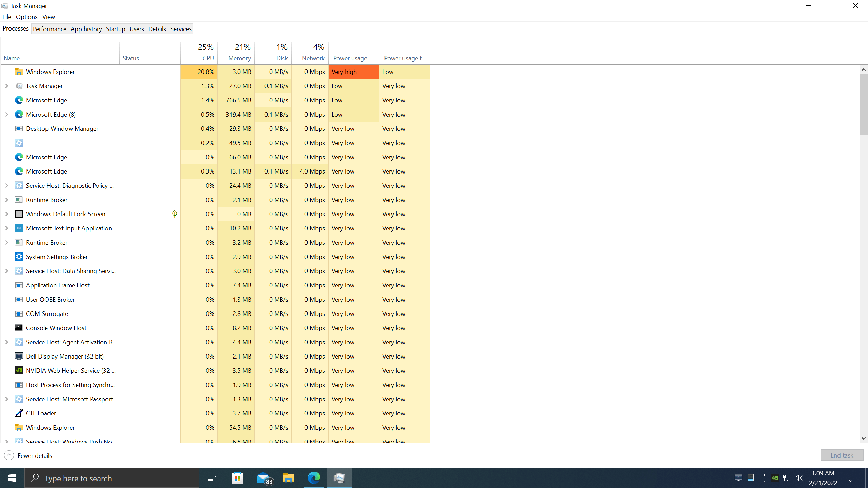Screen dimensions: 868x488
Task: Click the Dell Display Manager process icon
Action: [x=19, y=356]
